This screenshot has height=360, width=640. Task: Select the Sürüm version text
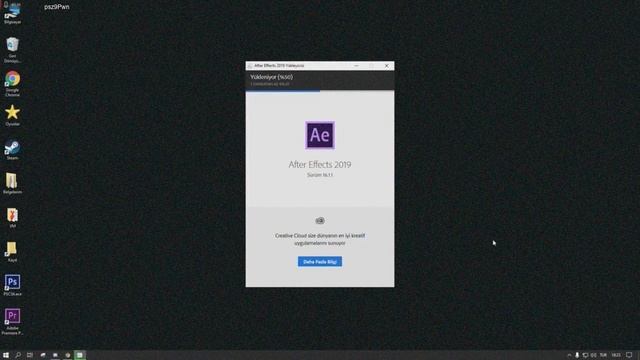point(320,175)
